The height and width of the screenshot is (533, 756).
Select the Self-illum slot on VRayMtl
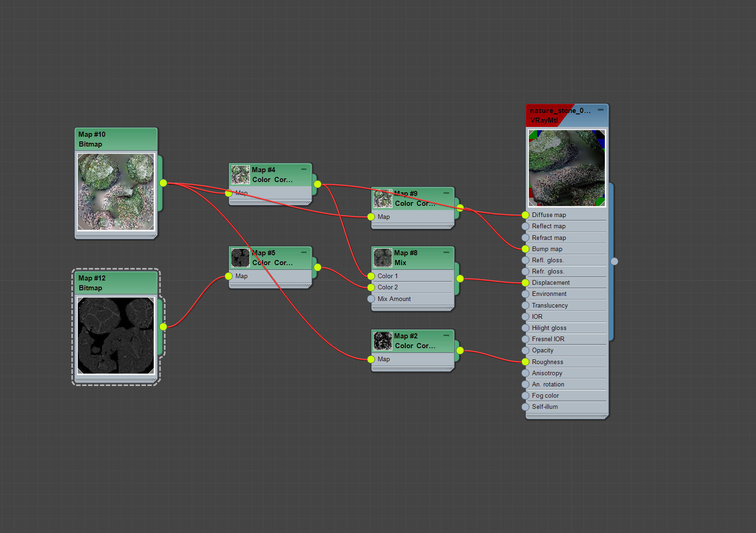click(x=567, y=407)
